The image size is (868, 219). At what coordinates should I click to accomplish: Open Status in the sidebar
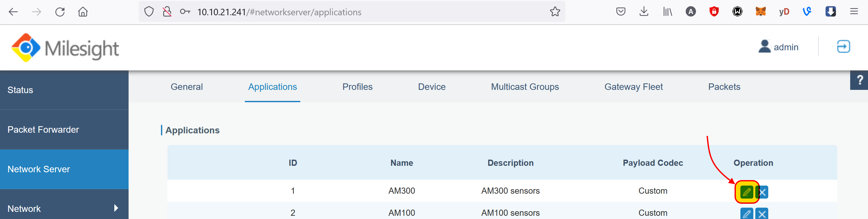tap(64, 90)
